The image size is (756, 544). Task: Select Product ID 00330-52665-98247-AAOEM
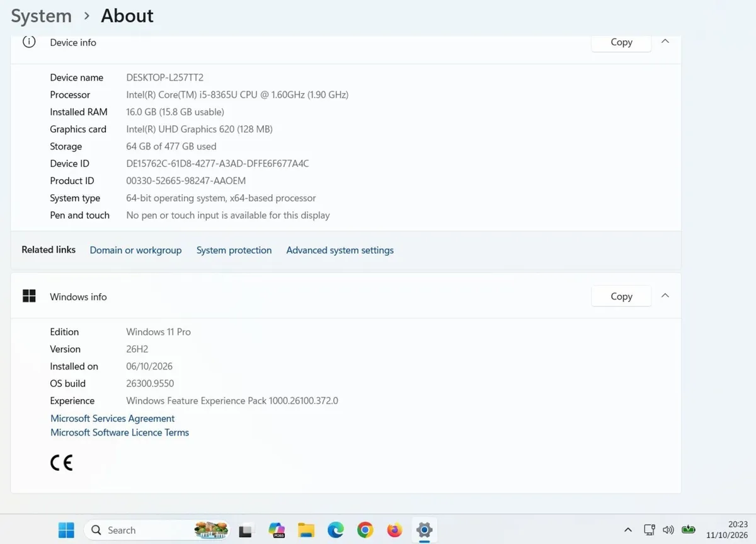(186, 180)
